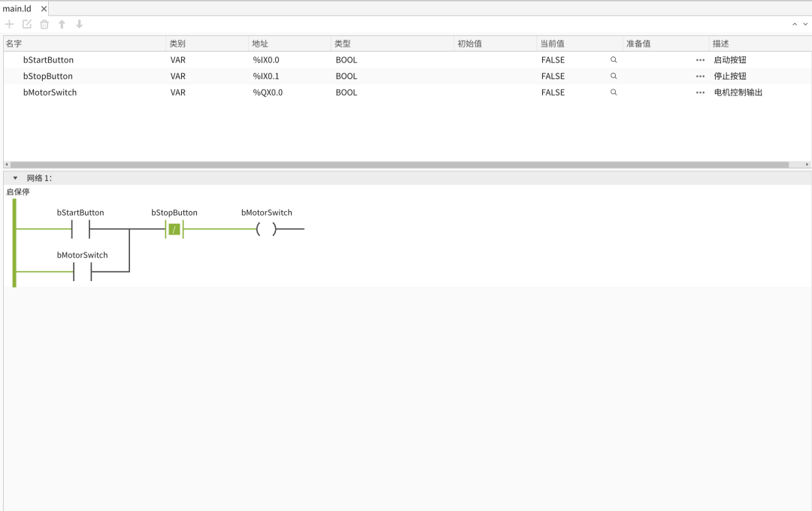
Task: Click the edit variable pencil icon
Action: click(x=27, y=24)
